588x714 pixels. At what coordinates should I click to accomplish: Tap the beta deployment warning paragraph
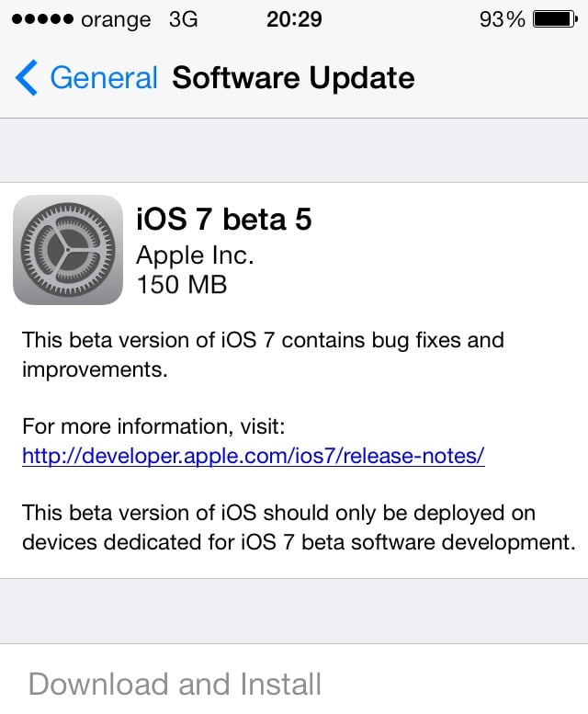tap(299, 527)
